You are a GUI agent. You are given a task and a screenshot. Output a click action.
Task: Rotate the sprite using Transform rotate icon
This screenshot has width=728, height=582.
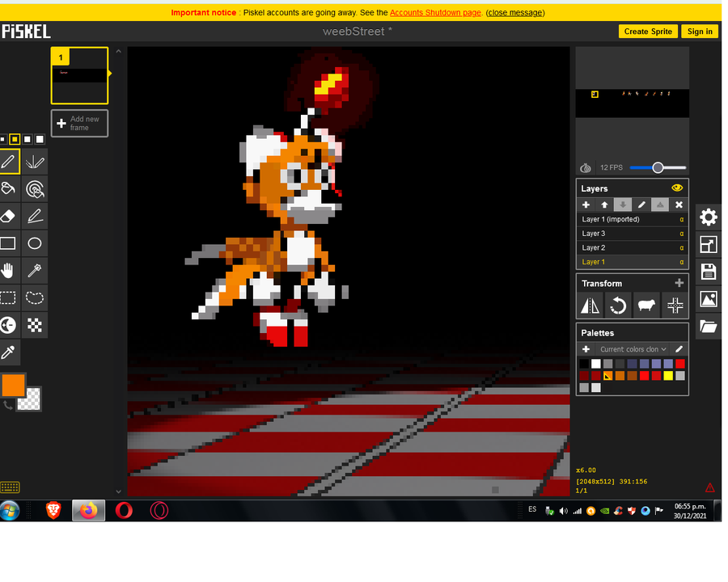coord(618,306)
